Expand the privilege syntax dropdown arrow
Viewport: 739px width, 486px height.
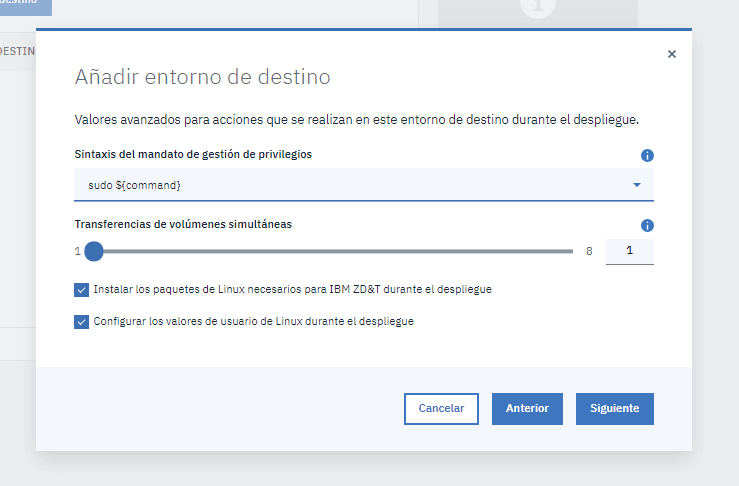pos(637,185)
